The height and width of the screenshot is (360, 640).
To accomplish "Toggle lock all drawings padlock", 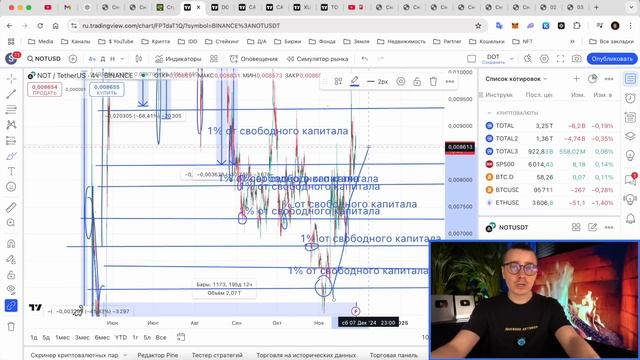I will tap(11, 275).
